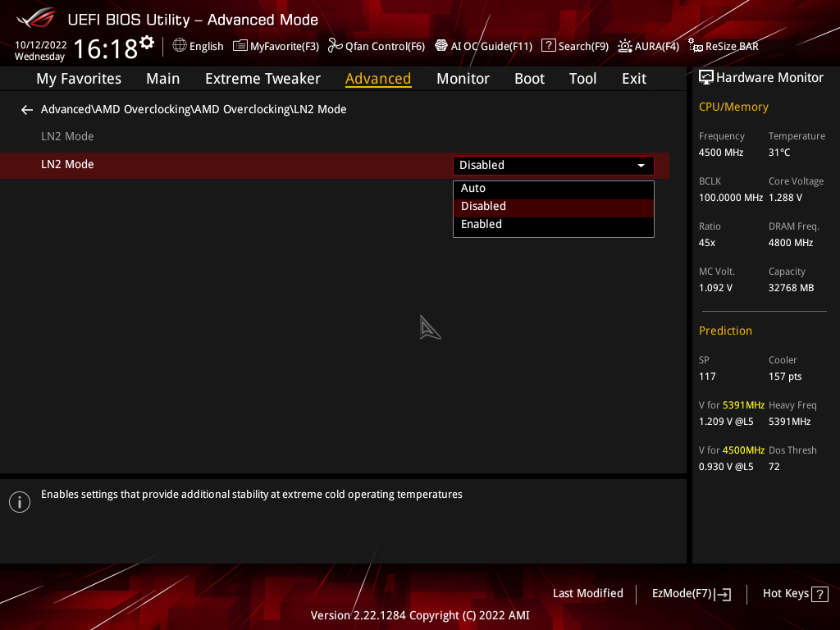The height and width of the screenshot is (630, 840).
Task: Go to the Monitor tab
Action: pyautogui.click(x=463, y=79)
